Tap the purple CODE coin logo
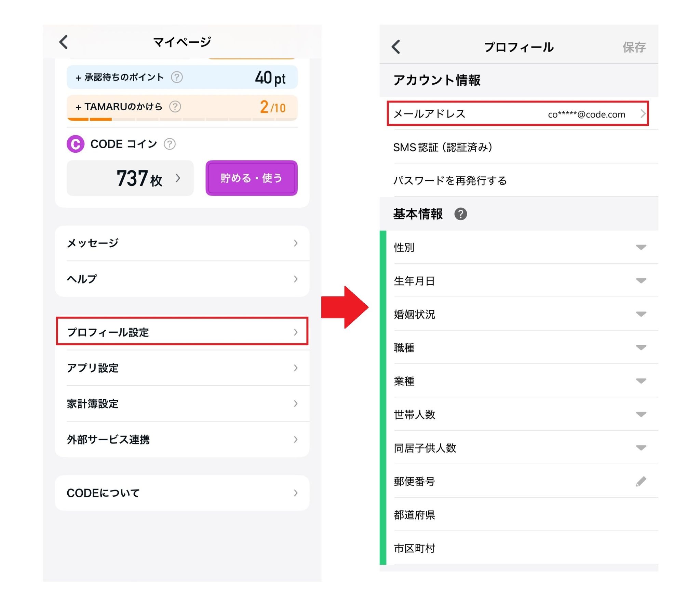 click(x=76, y=144)
